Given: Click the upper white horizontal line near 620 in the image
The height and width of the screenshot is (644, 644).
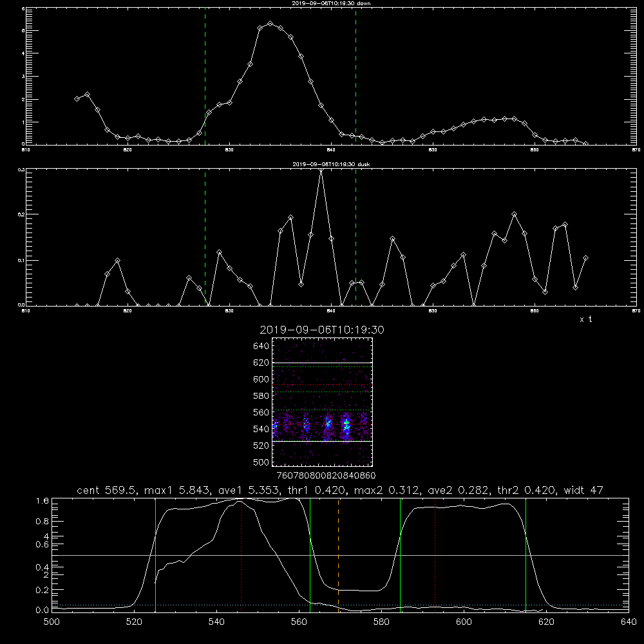Looking at the screenshot, I should pyautogui.click(x=322, y=363).
